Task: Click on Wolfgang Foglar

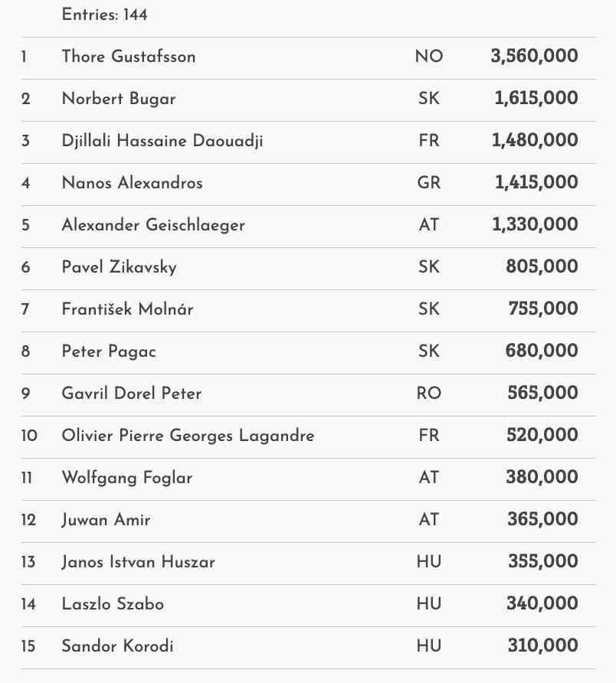Action: coord(127,478)
